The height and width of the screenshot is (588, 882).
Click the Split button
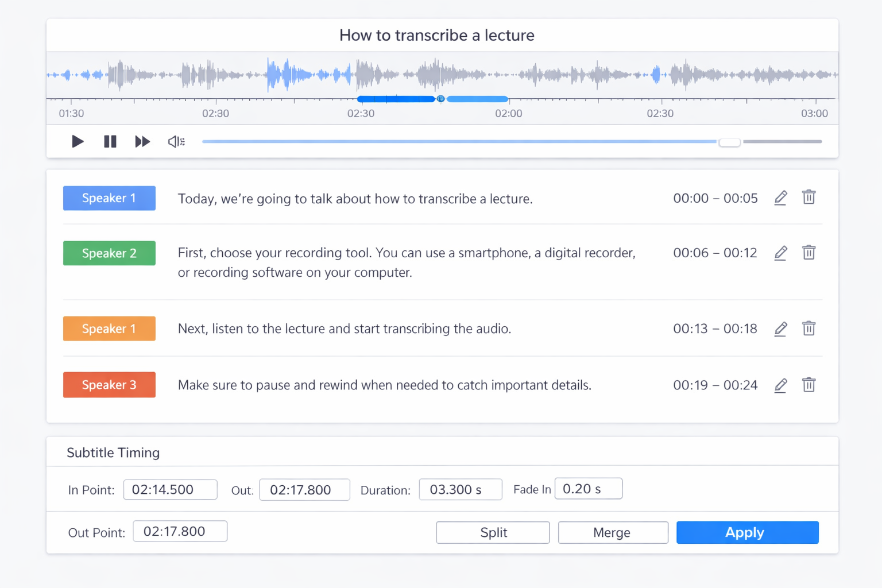click(492, 532)
